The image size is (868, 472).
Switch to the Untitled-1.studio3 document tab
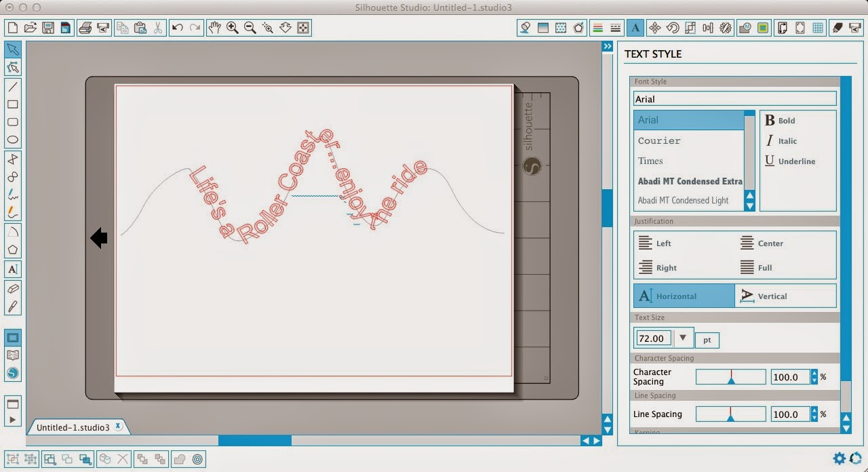point(75,427)
